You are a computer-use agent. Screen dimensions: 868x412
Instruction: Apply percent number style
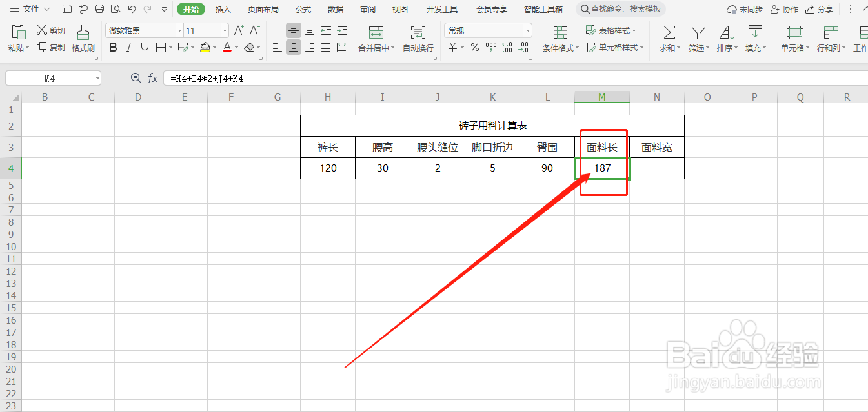coord(474,47)
